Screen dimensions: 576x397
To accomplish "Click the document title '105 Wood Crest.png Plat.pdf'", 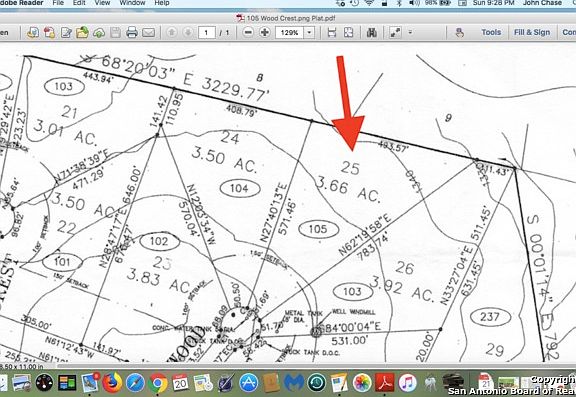I will [x=291, y=18].
